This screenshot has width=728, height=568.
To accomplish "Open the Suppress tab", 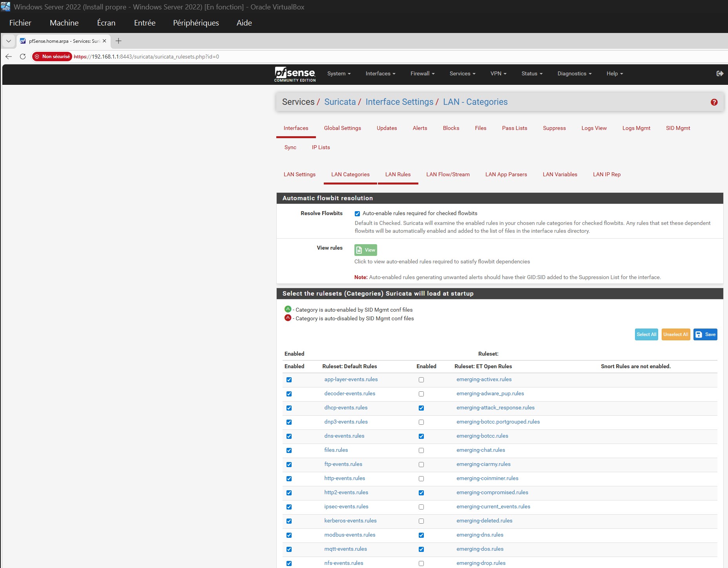I will 554,128.
